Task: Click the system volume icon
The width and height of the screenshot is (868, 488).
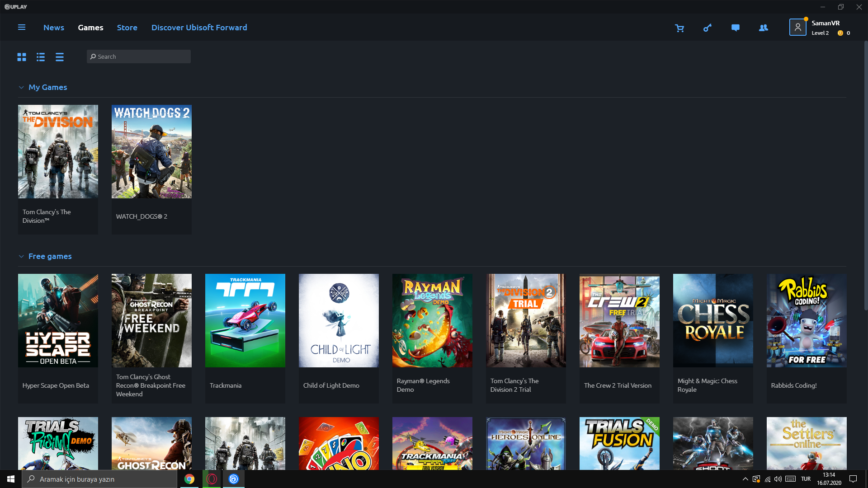Action: (x=778, y=479)
